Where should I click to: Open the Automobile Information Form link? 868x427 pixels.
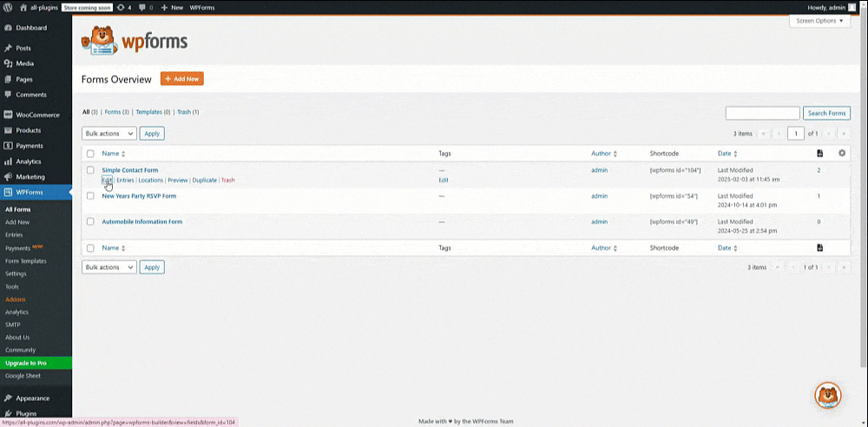[x=141, y=221]
